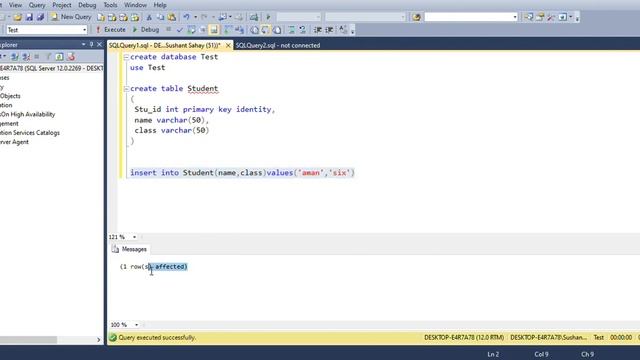
Task: Collapse the create table Student block
Action: [126, 89]
